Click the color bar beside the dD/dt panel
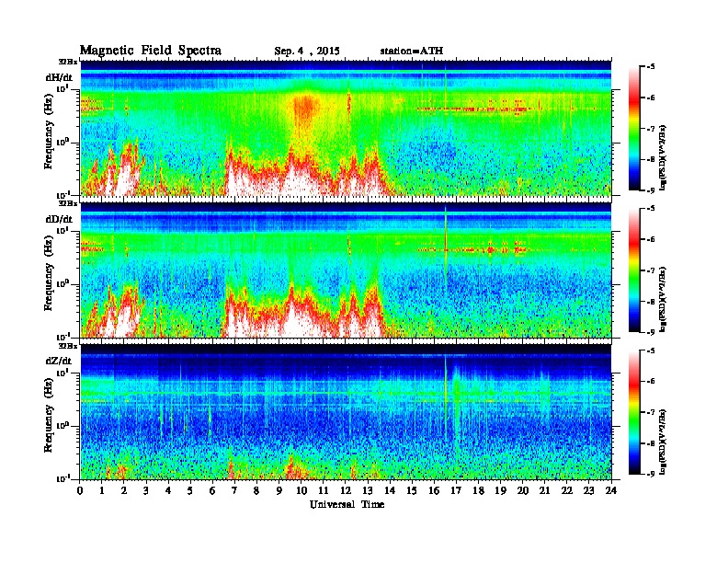Screen dimensions: 728x563 pos(634,270)
